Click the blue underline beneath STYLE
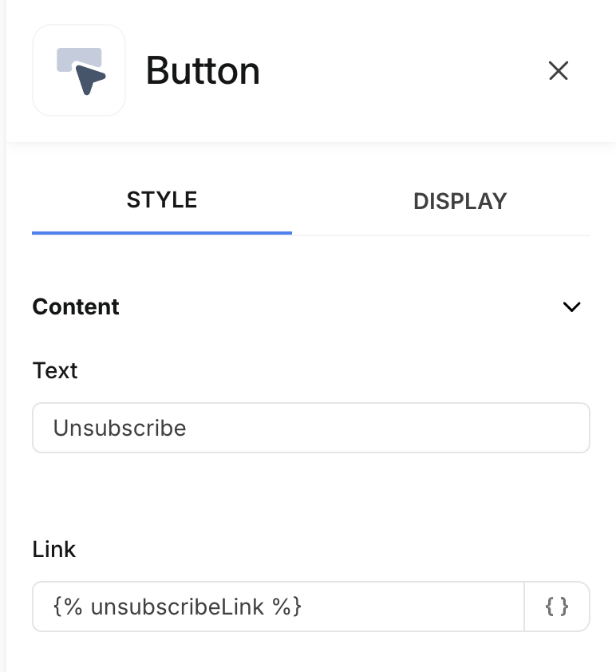 point(162,232)
